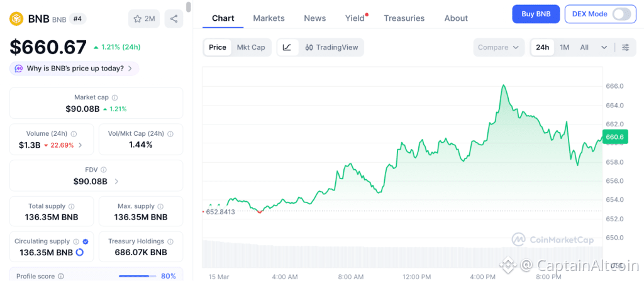Toggle the DEX Mode switch

[620, 14]
